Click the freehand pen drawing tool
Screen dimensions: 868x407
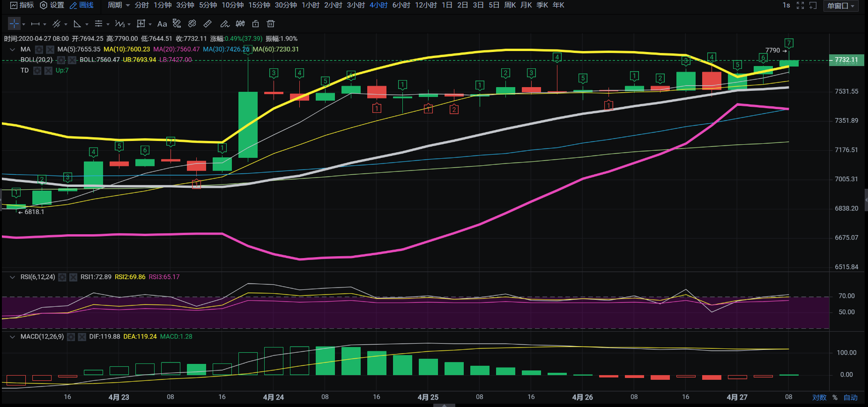pyautogui.click(x=225, y=24)
